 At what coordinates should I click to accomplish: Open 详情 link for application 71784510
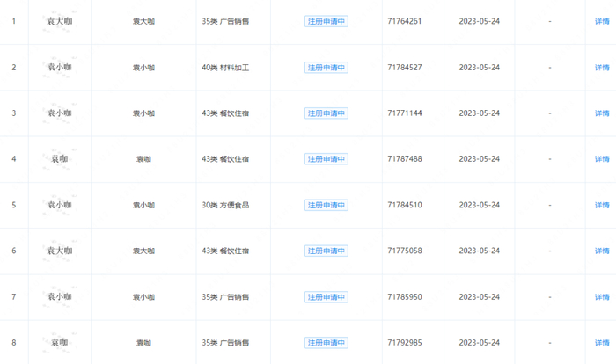pos(601,205)
